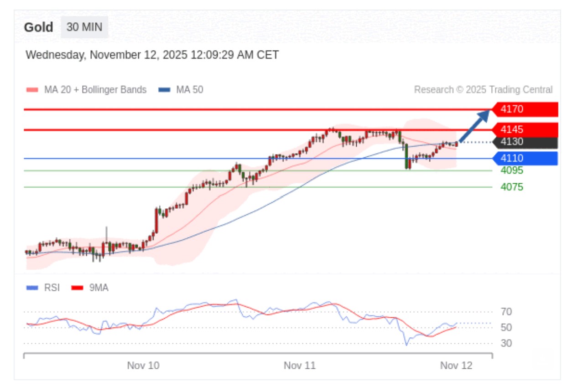The width and height of the screenshot is (572, 392).
Task: Click the dark blue MA 50 swatch
Action: click(x=164, y=90)
